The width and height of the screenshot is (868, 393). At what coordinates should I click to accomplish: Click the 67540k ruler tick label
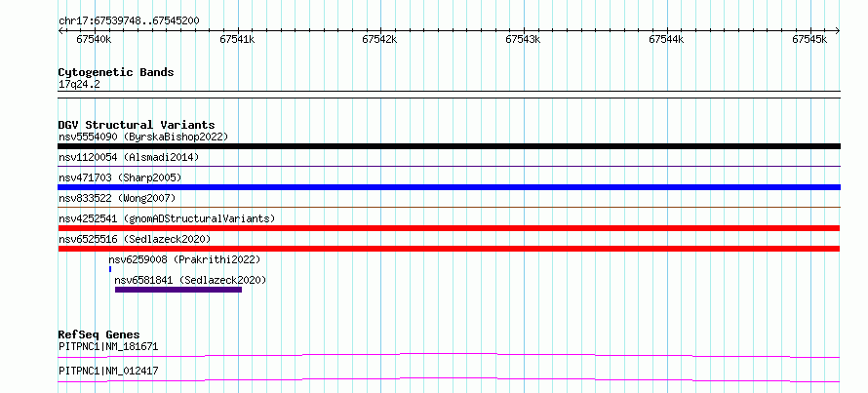94,39
